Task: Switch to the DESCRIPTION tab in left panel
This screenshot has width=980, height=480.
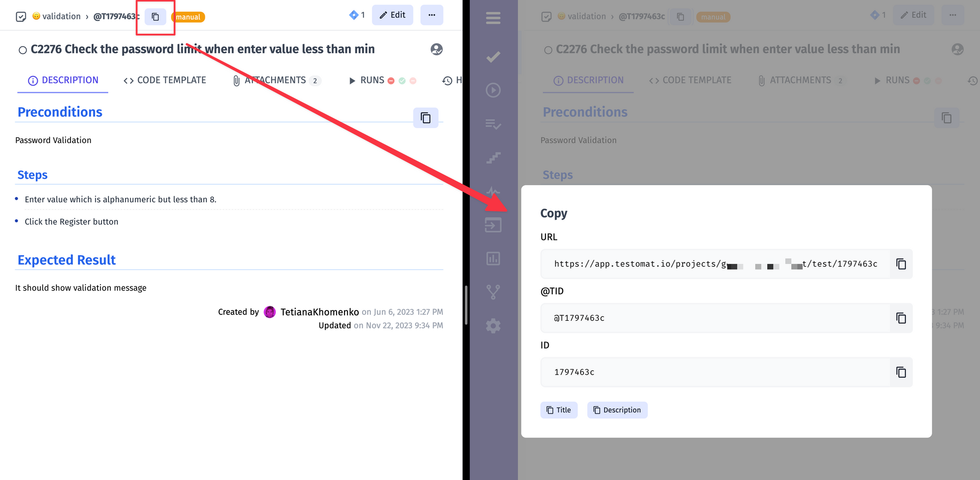Action: (63, 80)
